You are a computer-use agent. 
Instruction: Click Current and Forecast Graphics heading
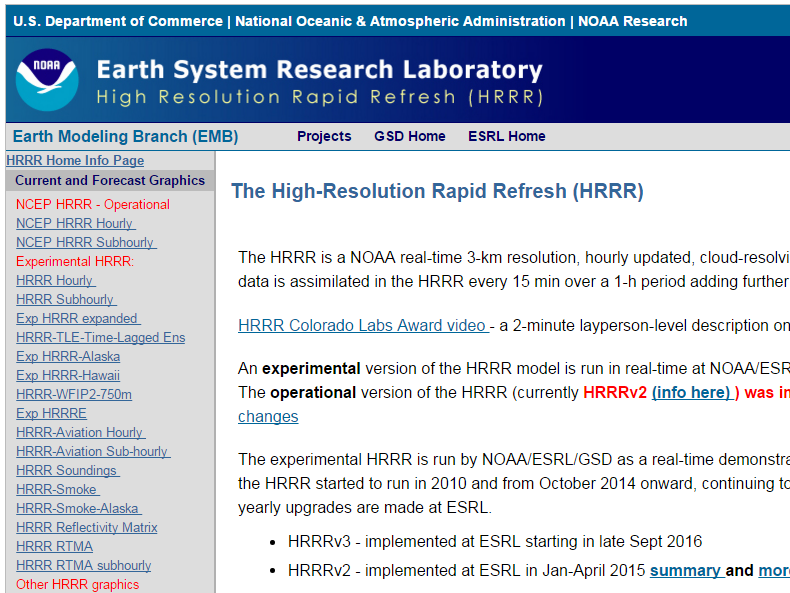point(110,180)
